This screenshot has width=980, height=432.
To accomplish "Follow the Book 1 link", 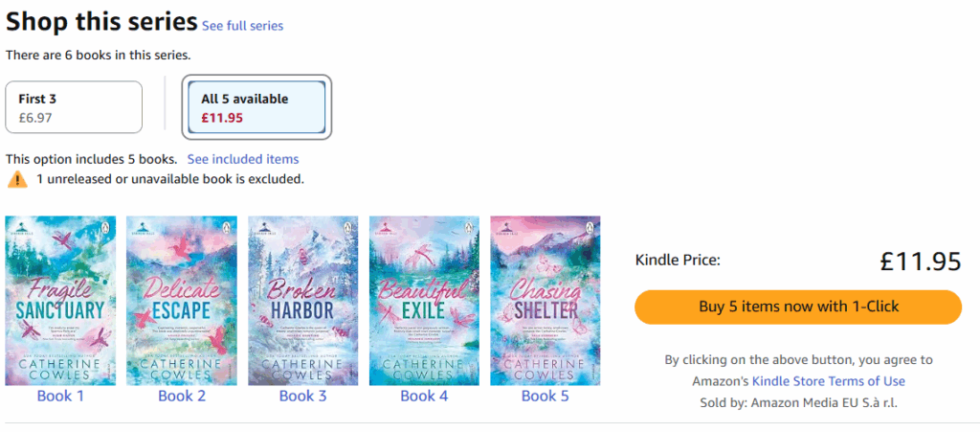I will [x=60, y=396].
